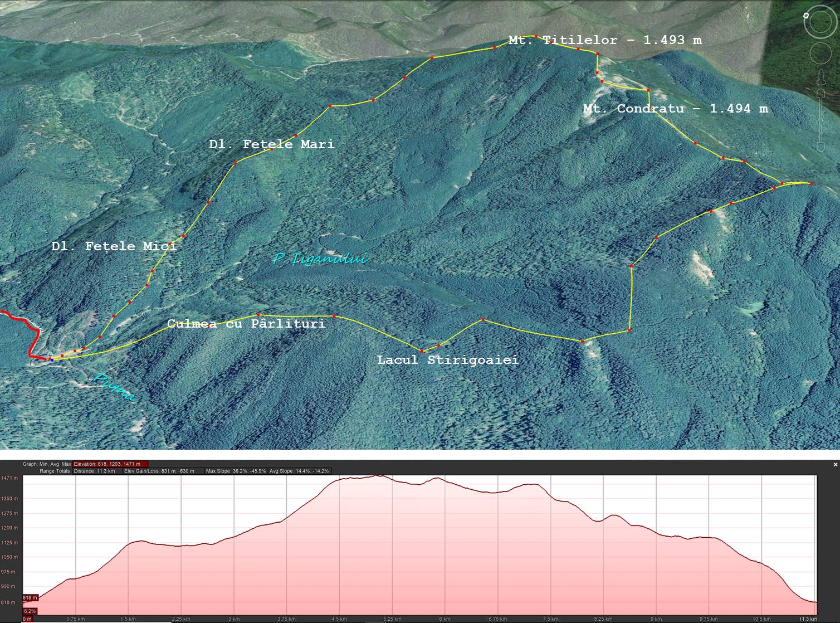
Task: Close the elevation profile panel
Action: 835,464
